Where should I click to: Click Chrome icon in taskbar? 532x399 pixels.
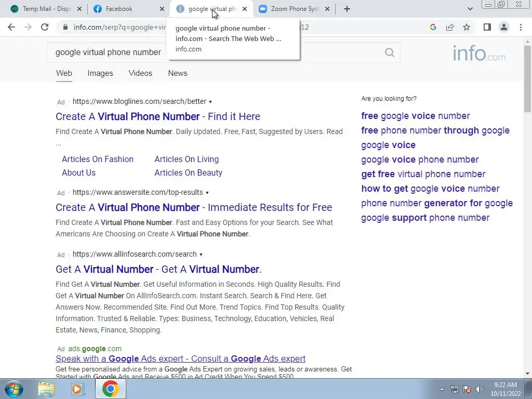(110, 389)
